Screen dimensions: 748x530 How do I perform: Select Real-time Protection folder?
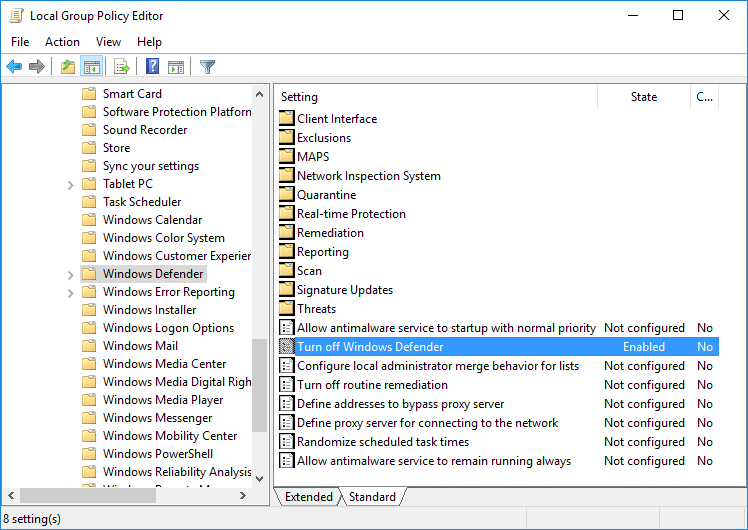click(x=351, y=214)
